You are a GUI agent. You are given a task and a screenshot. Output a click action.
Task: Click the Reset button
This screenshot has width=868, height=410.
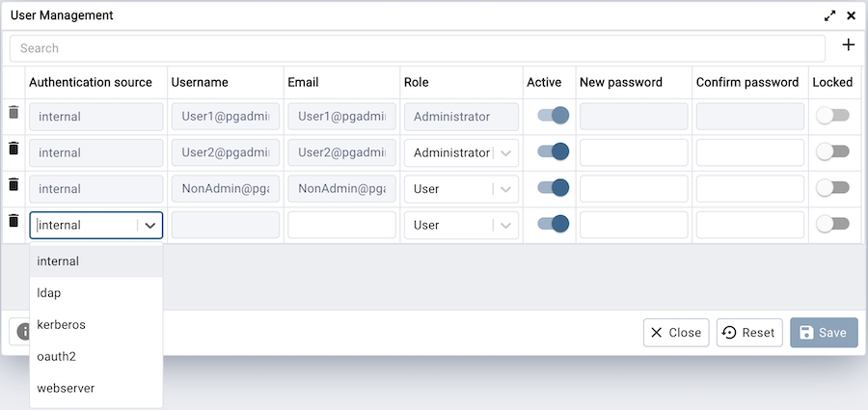748,333
